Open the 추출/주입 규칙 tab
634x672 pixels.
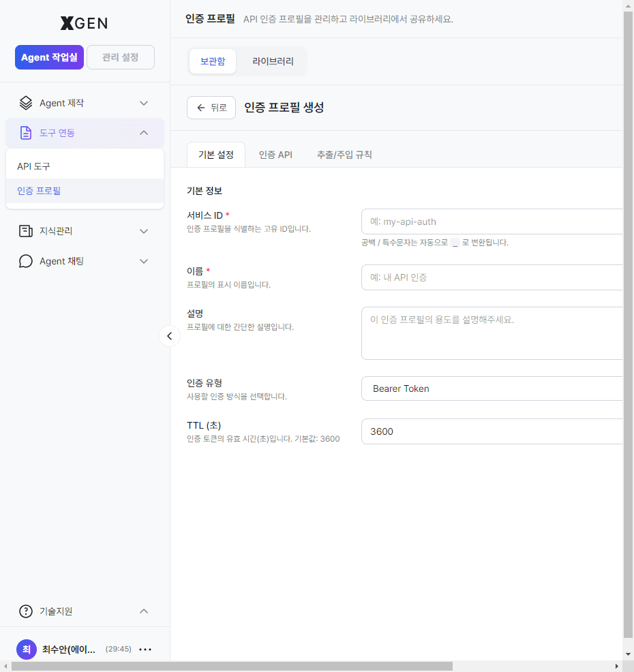click(x=344, y=155)
